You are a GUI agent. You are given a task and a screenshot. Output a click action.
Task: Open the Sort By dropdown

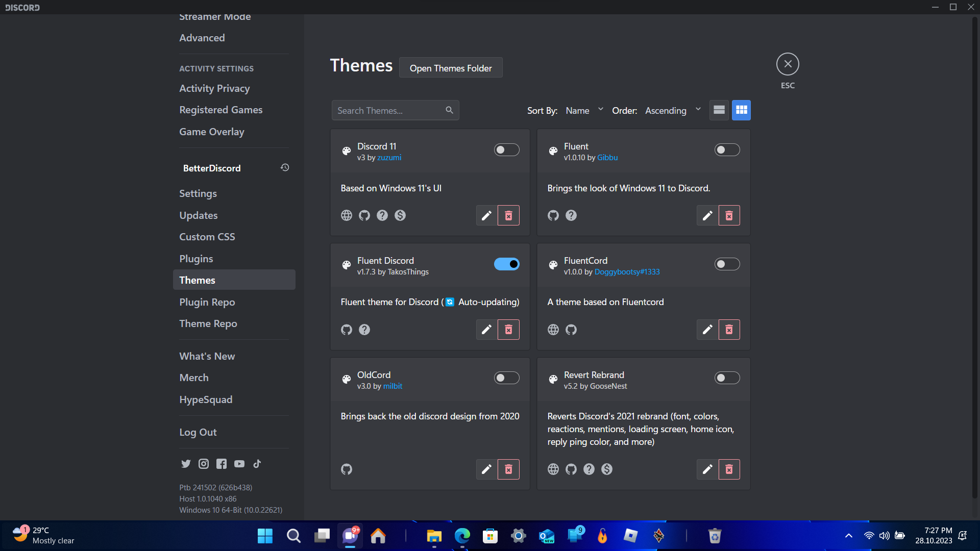point(584,110)
